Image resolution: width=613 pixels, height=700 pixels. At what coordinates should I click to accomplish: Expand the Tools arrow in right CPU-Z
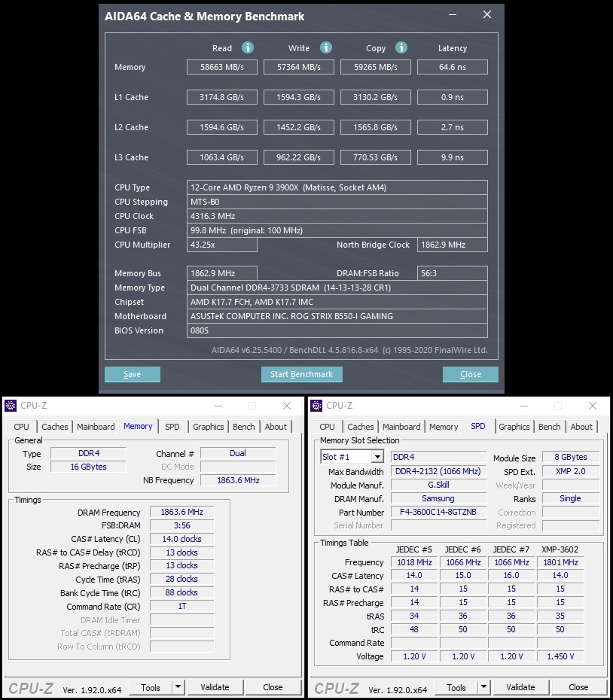tap(483, 687)
